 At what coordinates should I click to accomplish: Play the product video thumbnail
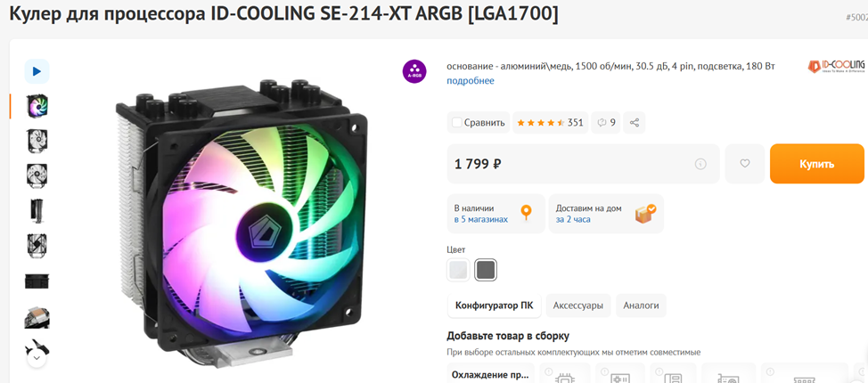point(37,71)
